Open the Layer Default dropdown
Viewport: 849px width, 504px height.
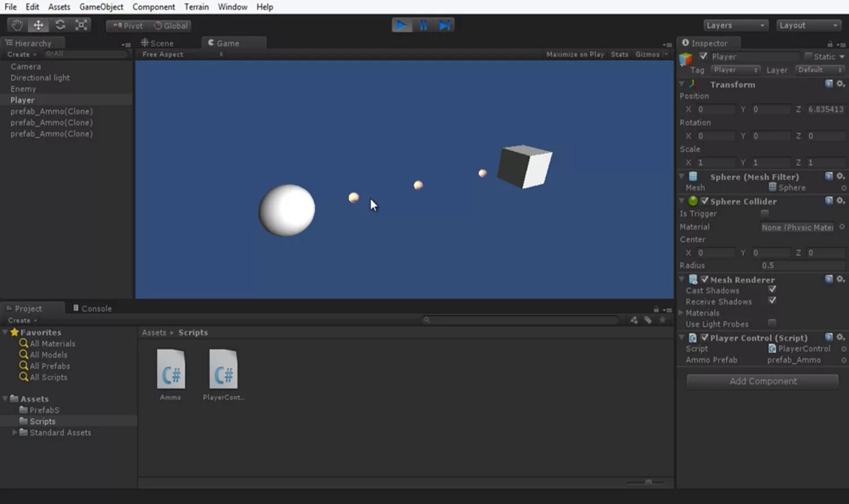[820, 70]
